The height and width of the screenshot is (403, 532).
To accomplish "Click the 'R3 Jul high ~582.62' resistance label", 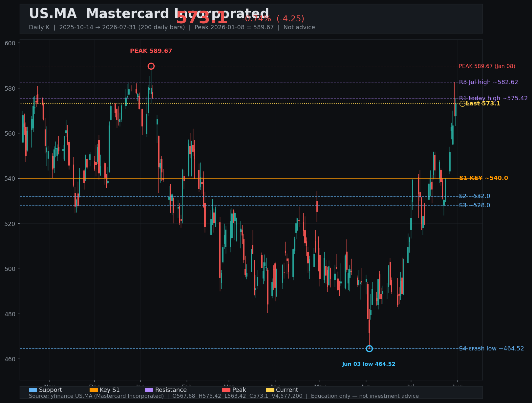I will (x=488, y=82).
